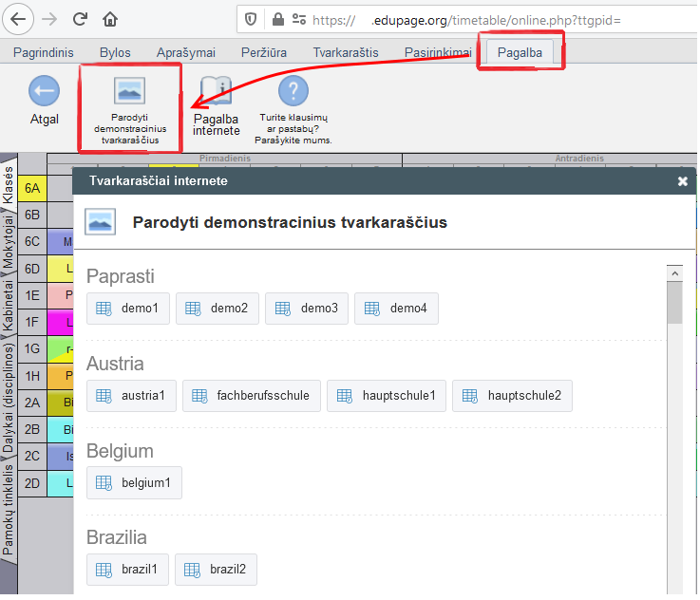Click the Atgal back arrow icon
Image resolution: width=700 pixels, height=600 pixels.
tap(44, 90)
